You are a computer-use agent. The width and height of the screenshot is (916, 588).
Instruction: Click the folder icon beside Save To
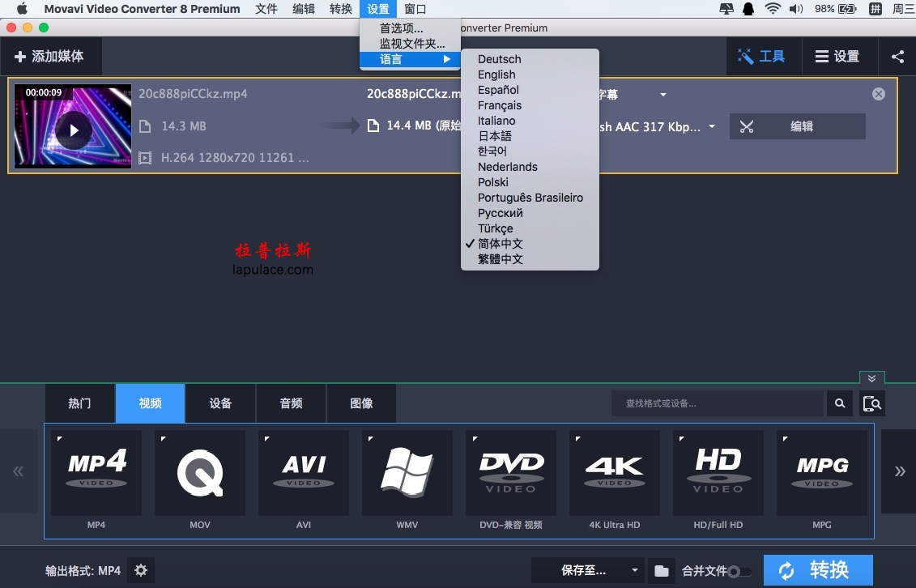tap(662, 570)
